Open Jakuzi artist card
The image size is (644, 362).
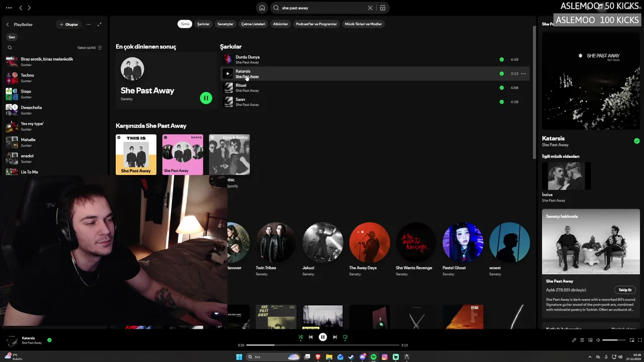[323, 249]
